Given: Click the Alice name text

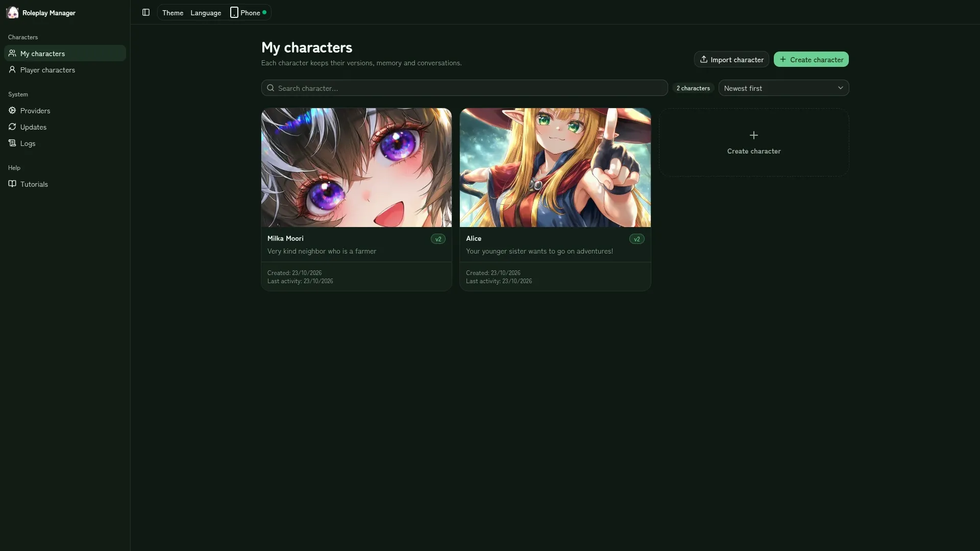Looking at the screenshot, I should [x=474, y=238].
